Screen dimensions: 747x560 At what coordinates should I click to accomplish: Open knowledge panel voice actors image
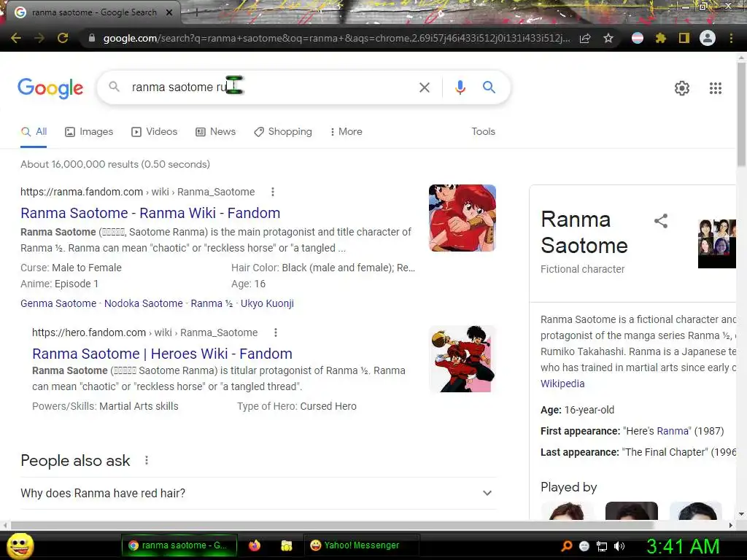point(717,244)
